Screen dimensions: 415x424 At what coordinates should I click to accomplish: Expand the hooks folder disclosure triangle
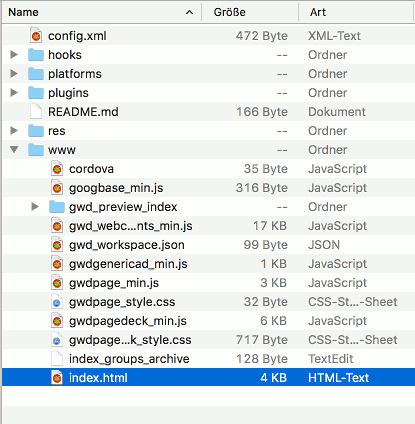14,54
